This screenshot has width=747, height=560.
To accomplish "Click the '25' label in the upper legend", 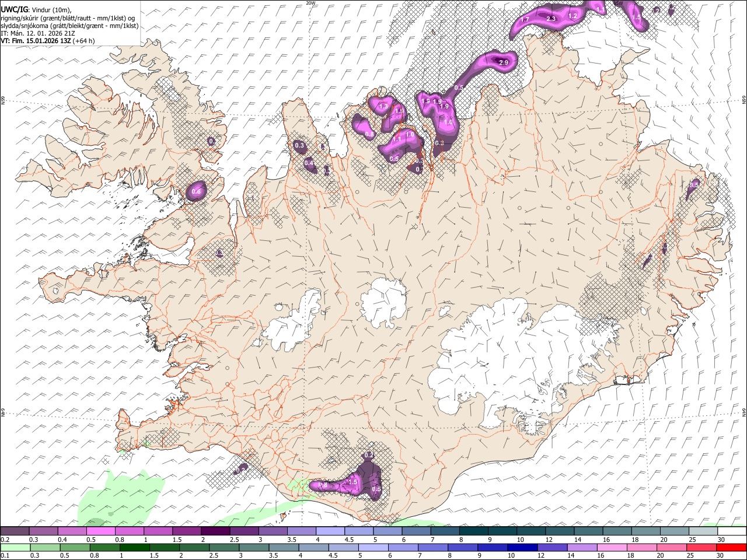I will (x=692, y=540).
